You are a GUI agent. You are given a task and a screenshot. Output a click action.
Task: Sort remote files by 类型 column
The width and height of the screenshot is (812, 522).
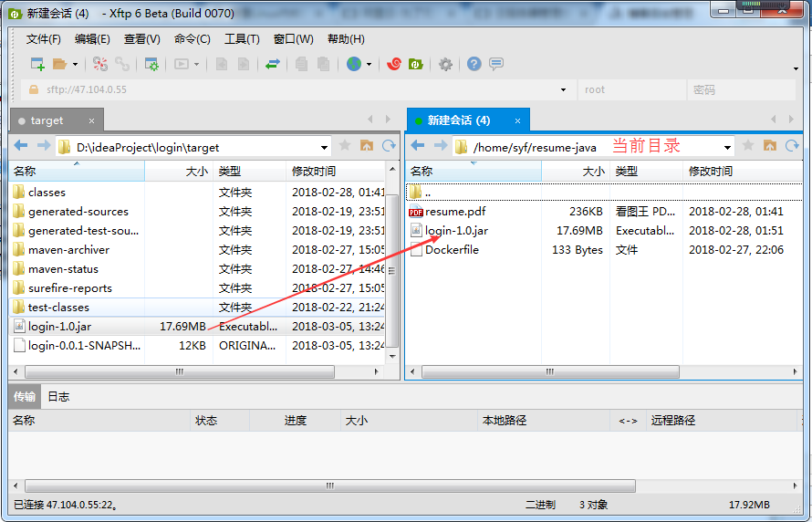pyautogui.click(x=646, y=172)
